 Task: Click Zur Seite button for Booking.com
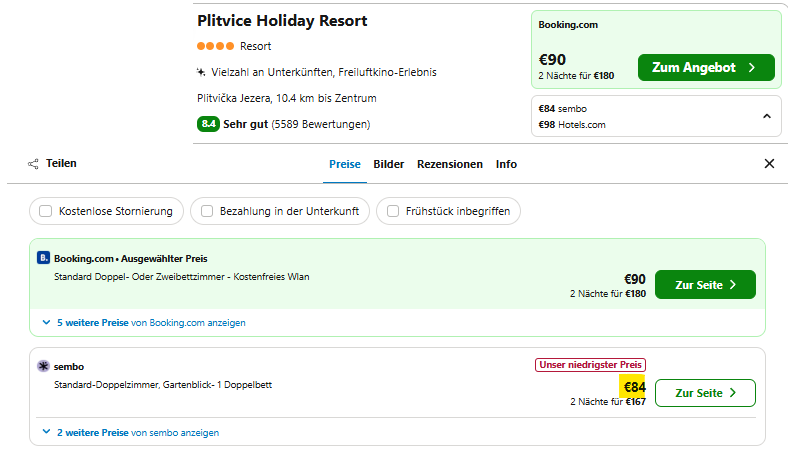[x=705, y=285]
